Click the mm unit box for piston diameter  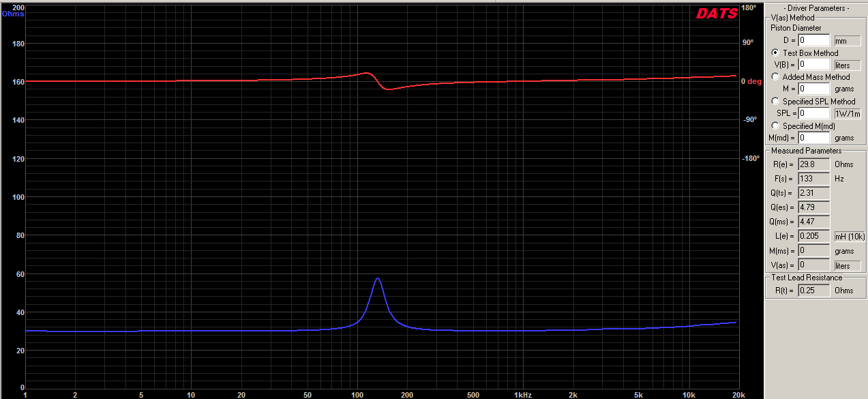(x=847, y=41)
